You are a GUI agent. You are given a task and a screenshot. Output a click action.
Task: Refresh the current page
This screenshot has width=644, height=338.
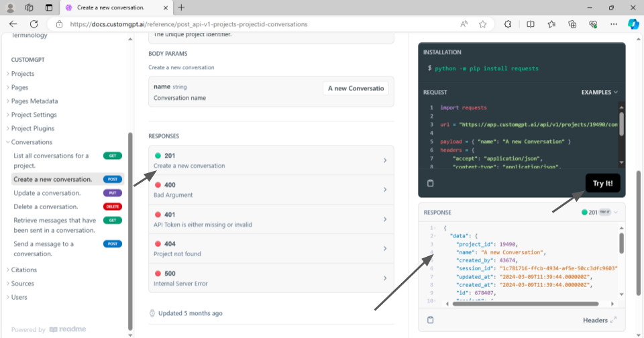34,24
